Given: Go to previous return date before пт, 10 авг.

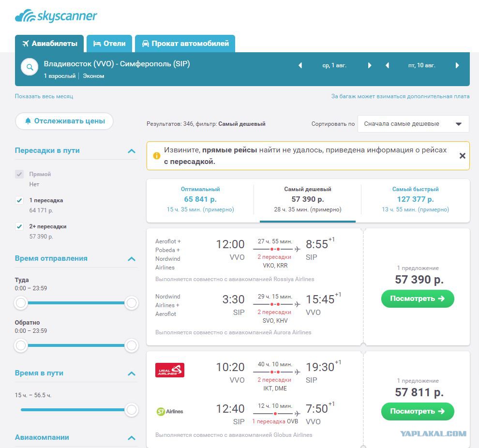Looking at the screenshot, I should coord(388,65).
